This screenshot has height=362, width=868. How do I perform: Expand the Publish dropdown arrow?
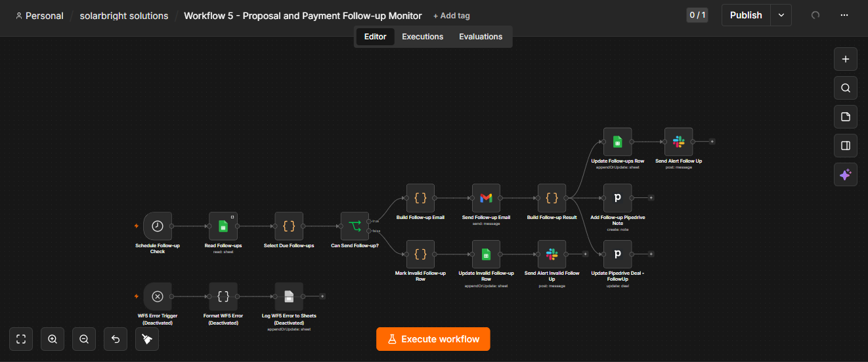click(x=781, y=15)
